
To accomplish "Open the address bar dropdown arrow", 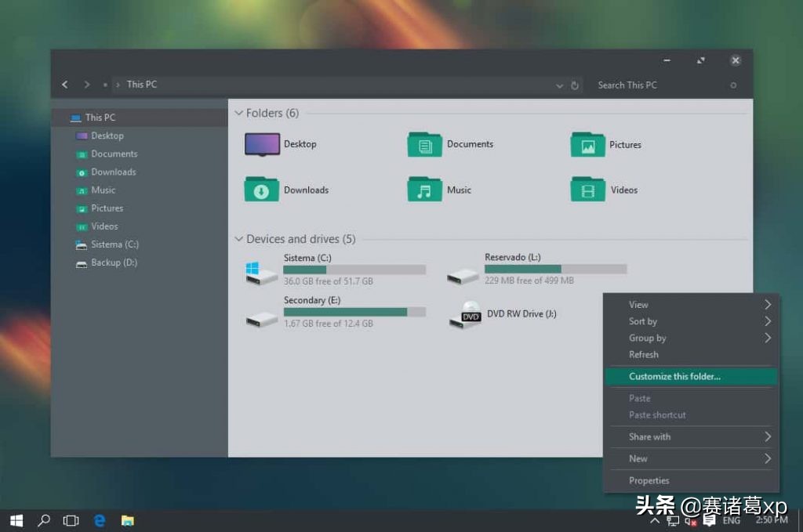I will (558, 85).
